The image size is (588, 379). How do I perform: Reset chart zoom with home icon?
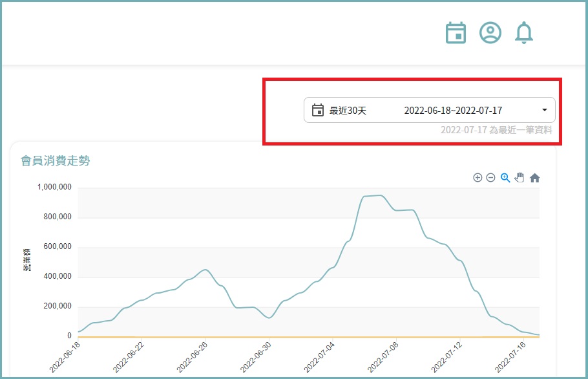click(x=534, y=178)
